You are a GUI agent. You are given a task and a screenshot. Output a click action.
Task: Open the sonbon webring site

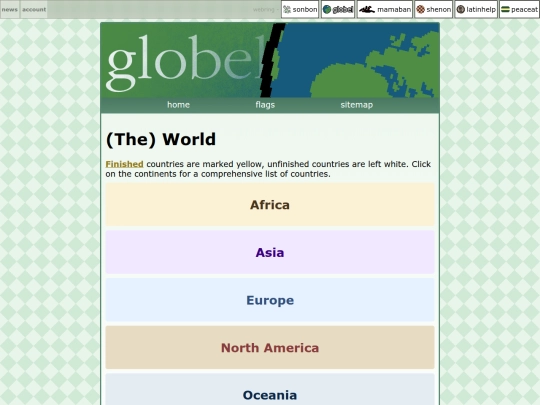300,9
